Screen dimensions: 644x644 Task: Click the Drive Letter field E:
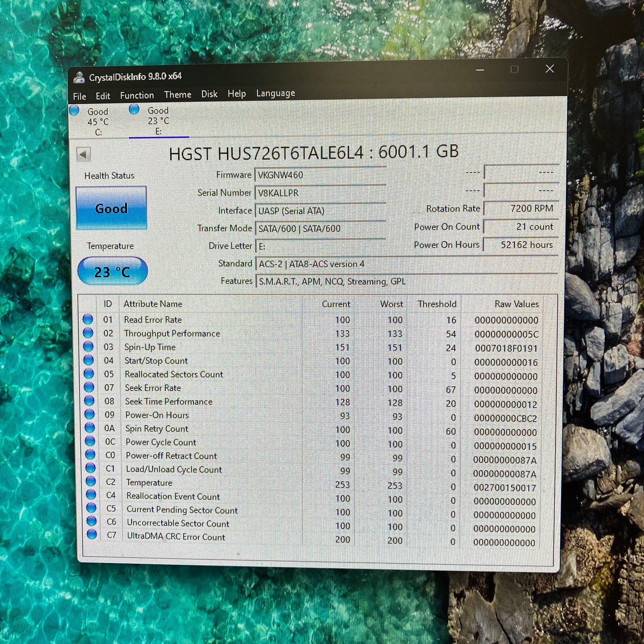320,246
